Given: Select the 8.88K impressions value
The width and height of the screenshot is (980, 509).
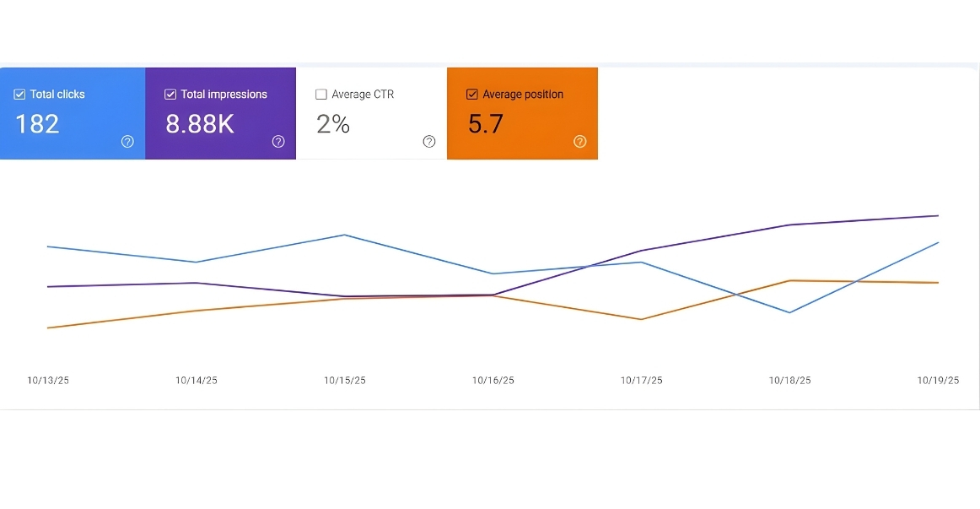Looking at the screenshot, I should tap(200, 124).
